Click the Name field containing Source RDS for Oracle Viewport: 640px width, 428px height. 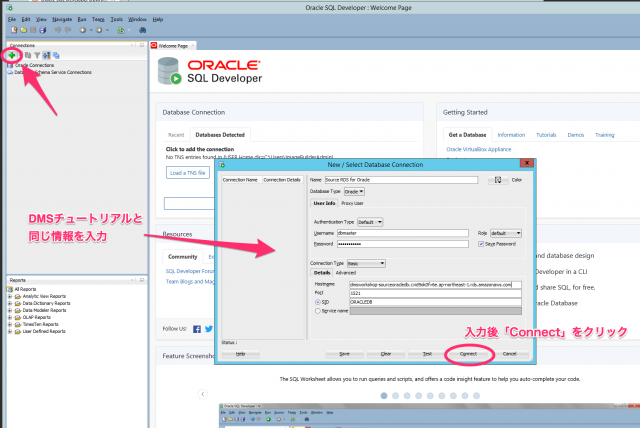pyautogui.click(x=401, y=180)
